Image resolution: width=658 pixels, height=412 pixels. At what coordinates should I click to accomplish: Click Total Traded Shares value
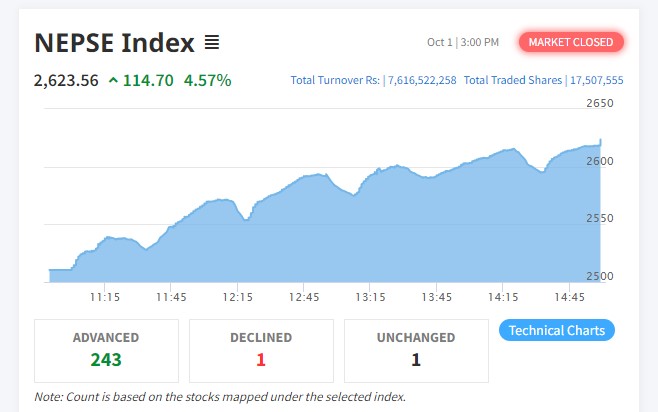point(596,80)
